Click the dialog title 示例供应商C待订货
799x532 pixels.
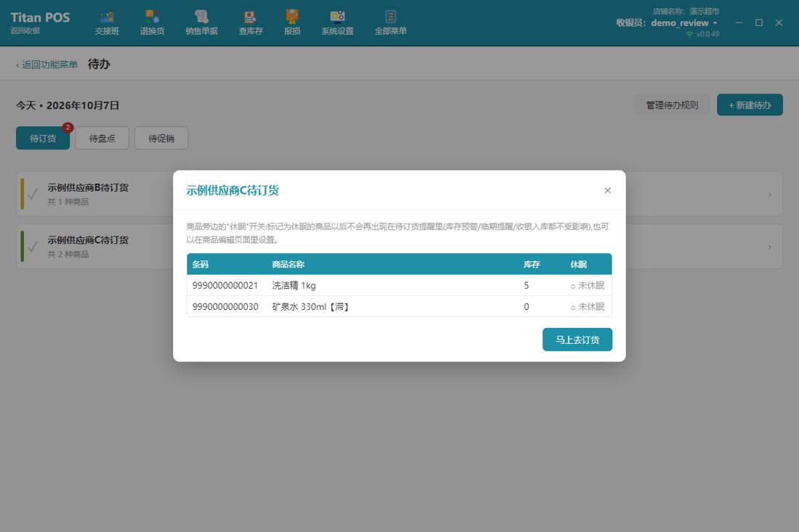[x=232, y=190]
